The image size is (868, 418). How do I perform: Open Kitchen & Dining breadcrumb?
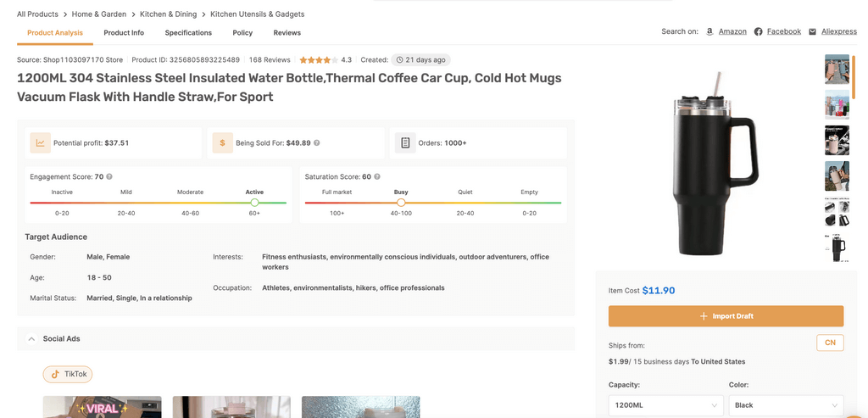169,14
